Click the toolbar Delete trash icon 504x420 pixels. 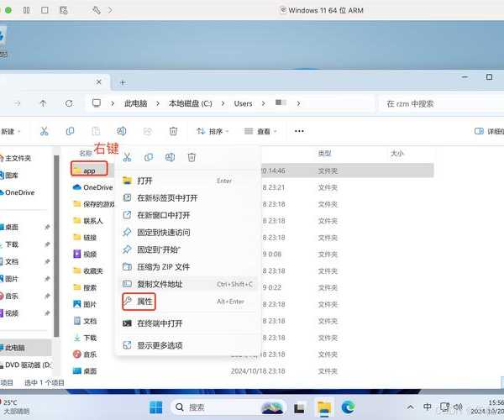pos(173,131)
